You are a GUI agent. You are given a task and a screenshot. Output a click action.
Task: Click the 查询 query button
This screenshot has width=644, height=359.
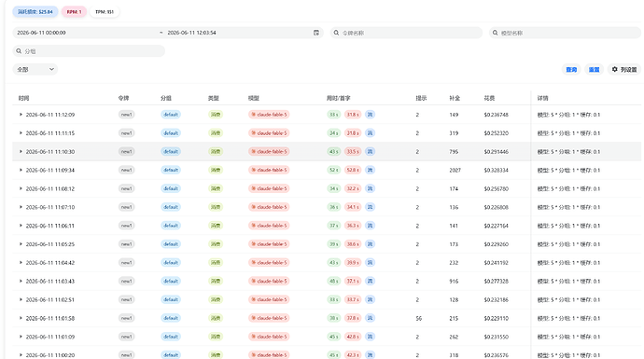571,70
